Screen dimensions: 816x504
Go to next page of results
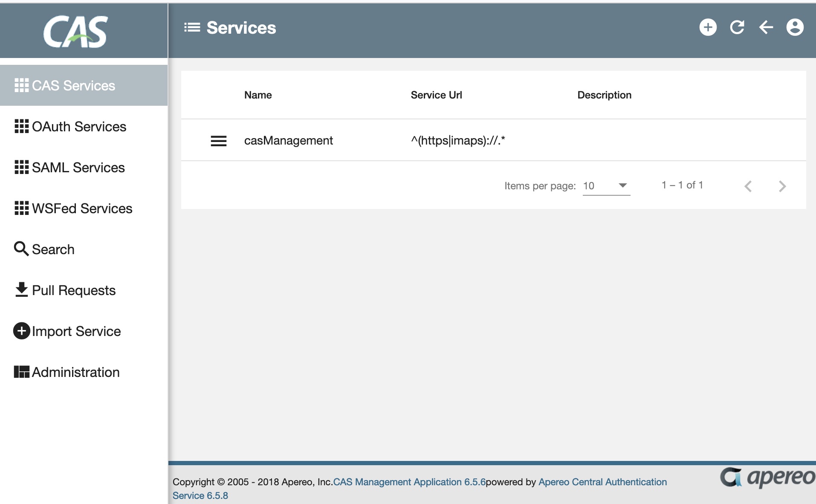[782, 186]
